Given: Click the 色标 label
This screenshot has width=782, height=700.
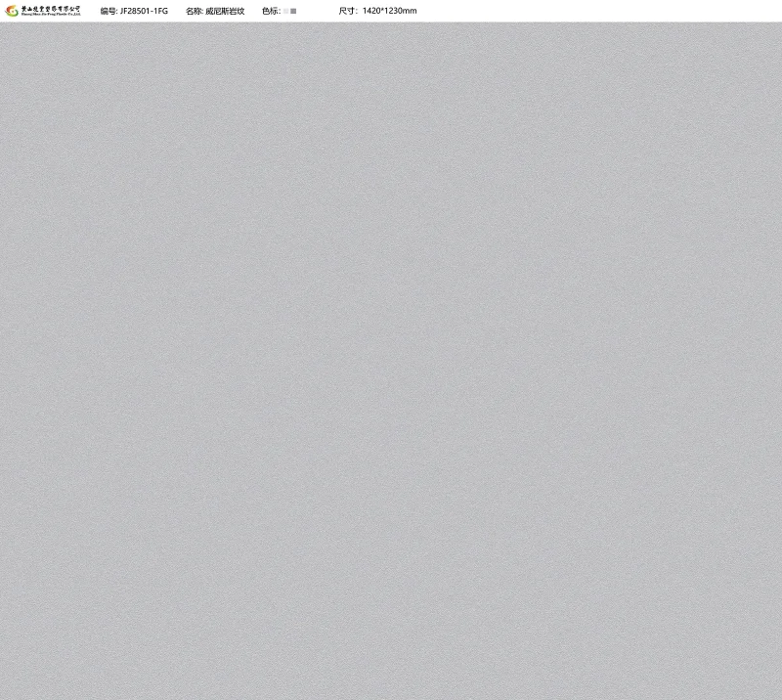Looking at the screenshot, I should [x=270, y=11].
